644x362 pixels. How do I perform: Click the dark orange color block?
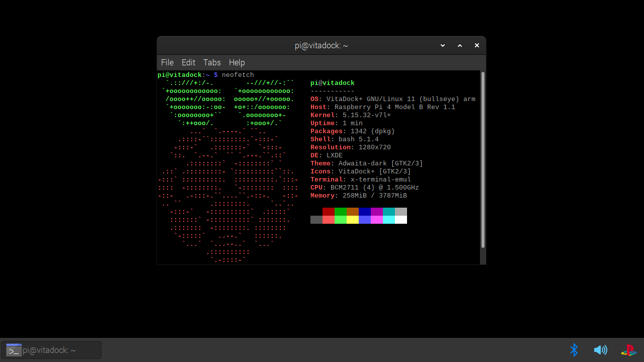click(353, 212)
